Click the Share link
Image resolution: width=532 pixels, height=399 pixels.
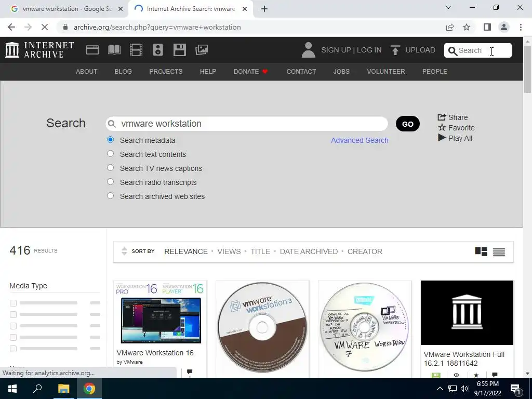pyautogui.click(x=453, y=117)
